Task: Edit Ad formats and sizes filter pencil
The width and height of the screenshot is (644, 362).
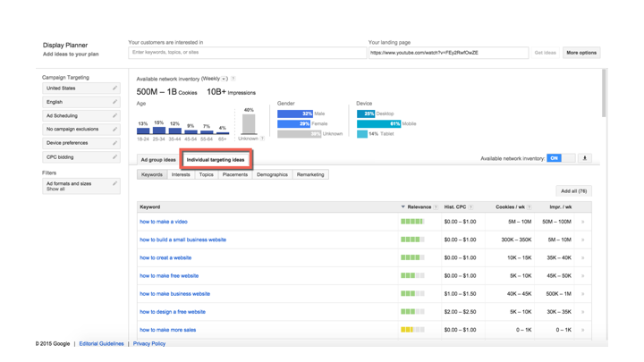Action: (x=115, y=183)
